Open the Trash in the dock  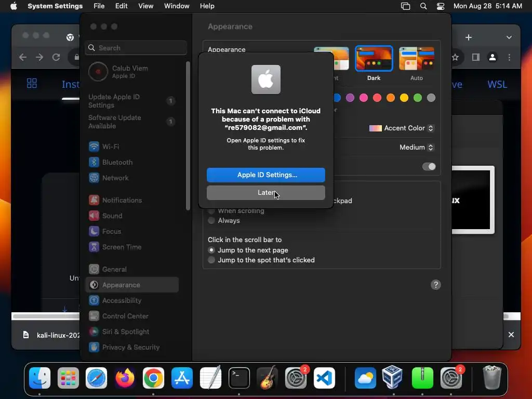[x=492, y=377]
